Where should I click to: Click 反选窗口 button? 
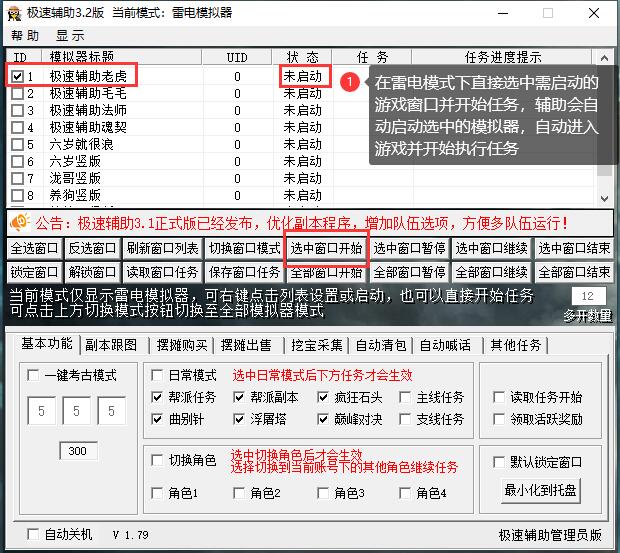coord(92,248)
